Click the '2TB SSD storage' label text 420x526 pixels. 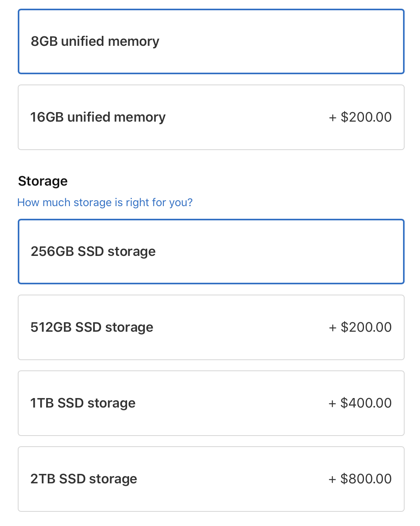click(84, 479)
